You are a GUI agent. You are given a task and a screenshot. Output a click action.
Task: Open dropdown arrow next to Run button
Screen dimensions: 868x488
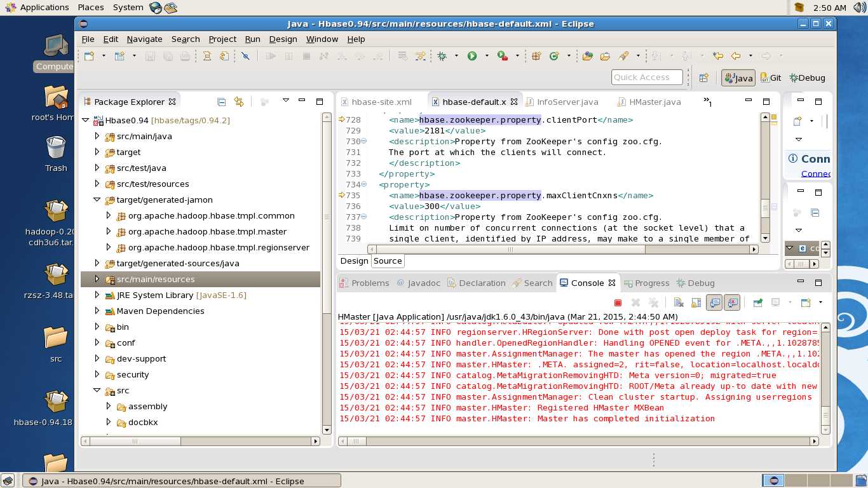[x=487, y=56]
